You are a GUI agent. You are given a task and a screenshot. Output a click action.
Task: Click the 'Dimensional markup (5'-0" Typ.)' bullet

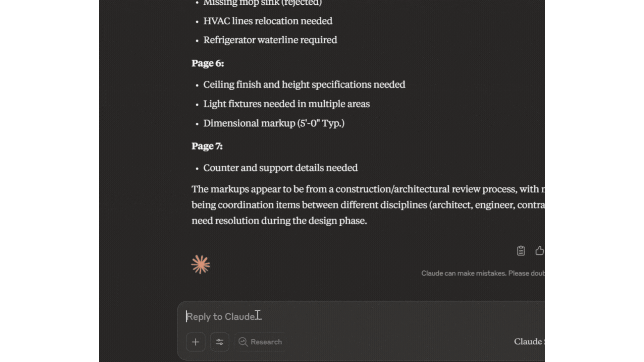[x=274, y=123]
